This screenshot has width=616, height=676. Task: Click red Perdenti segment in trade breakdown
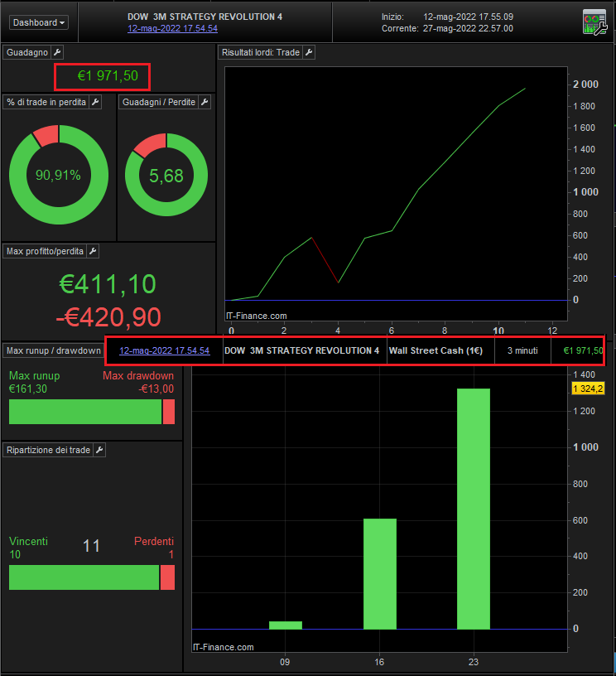click(167, 577)
